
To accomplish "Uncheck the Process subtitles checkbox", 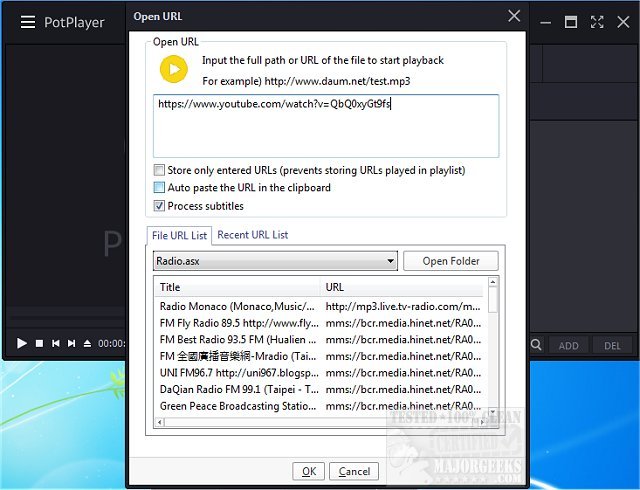I will [x=159, y=206].
